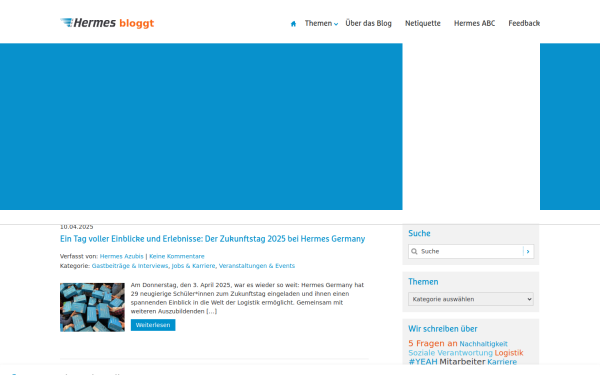600x375 pixels.
Task: Open the Zukunftstag 2025 article title
Action: click(212, 239)
